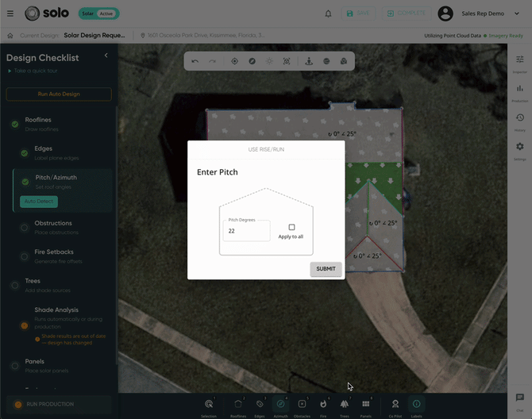Click the map pin imagery icon
The image size is (532, 419).
tap(344, 61)
